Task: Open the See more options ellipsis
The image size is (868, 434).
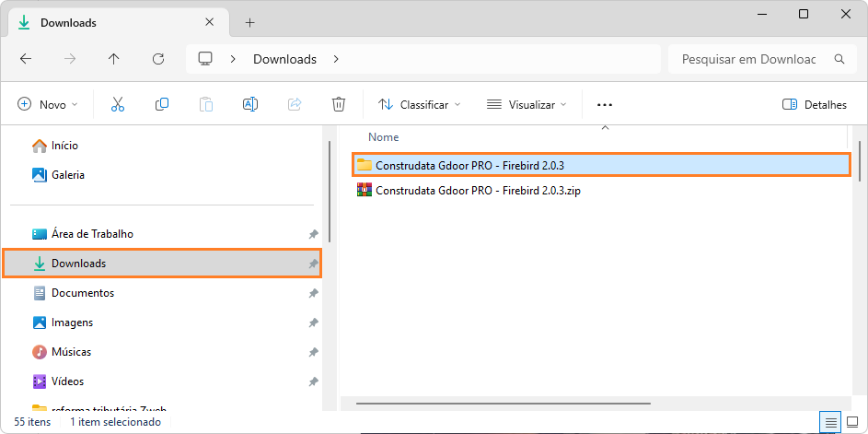Action: point(605,105)
